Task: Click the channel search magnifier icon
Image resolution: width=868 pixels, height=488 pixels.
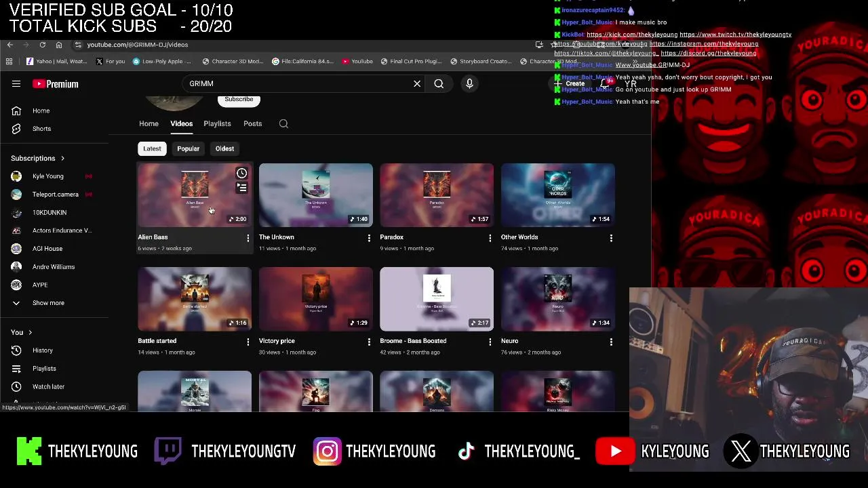Action: tap(283, 123)
